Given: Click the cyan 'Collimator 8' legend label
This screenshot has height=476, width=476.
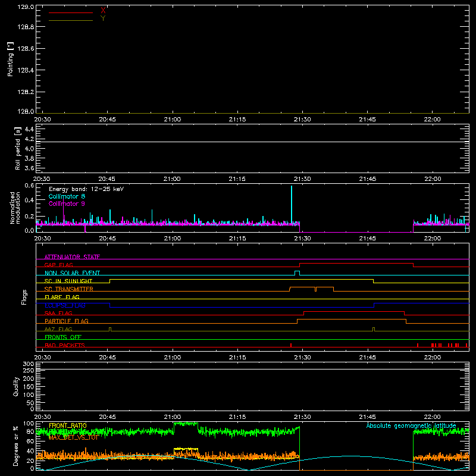Looking at the screenshot, I should click(x=67, y=196).
